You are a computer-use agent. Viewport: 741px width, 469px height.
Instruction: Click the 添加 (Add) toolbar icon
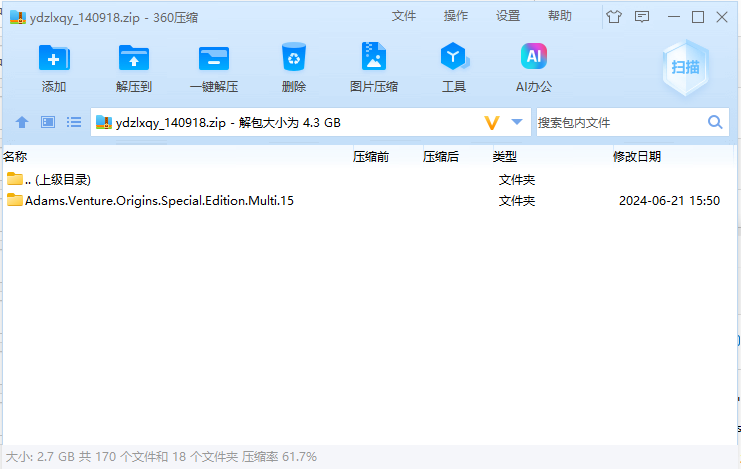click(54, 59)
